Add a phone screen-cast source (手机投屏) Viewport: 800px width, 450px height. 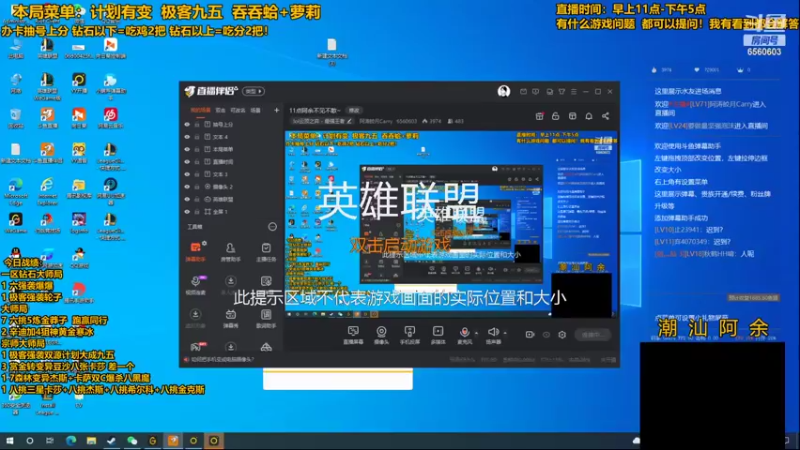click(409, 335)
